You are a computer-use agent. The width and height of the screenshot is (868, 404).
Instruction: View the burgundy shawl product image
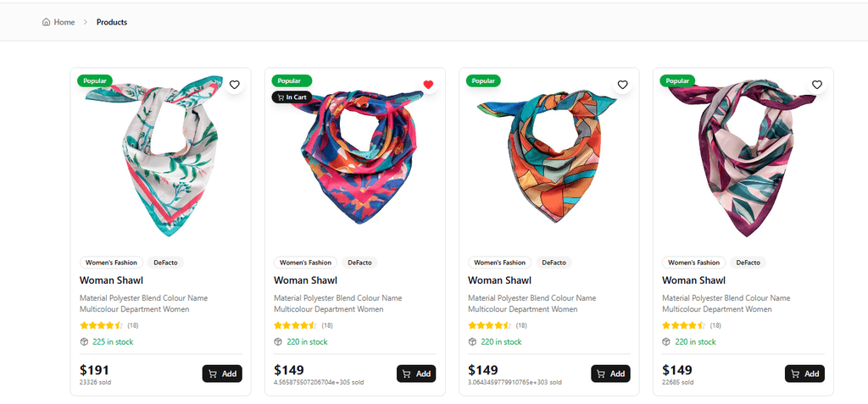tap(743, 157)
